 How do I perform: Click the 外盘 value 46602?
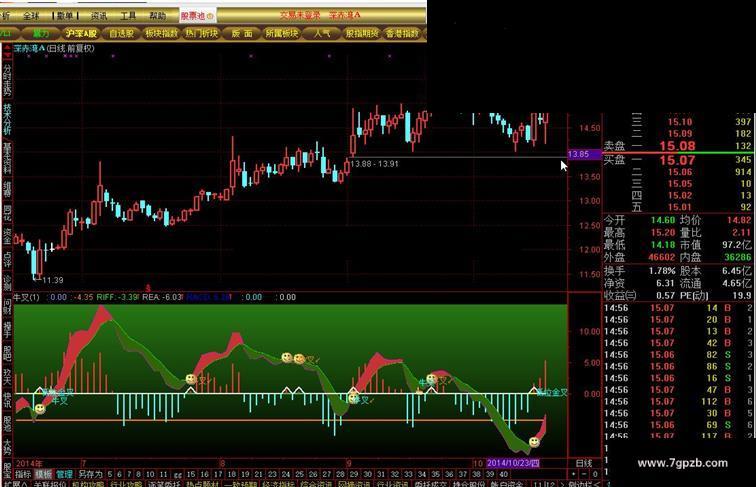point(662,257)
